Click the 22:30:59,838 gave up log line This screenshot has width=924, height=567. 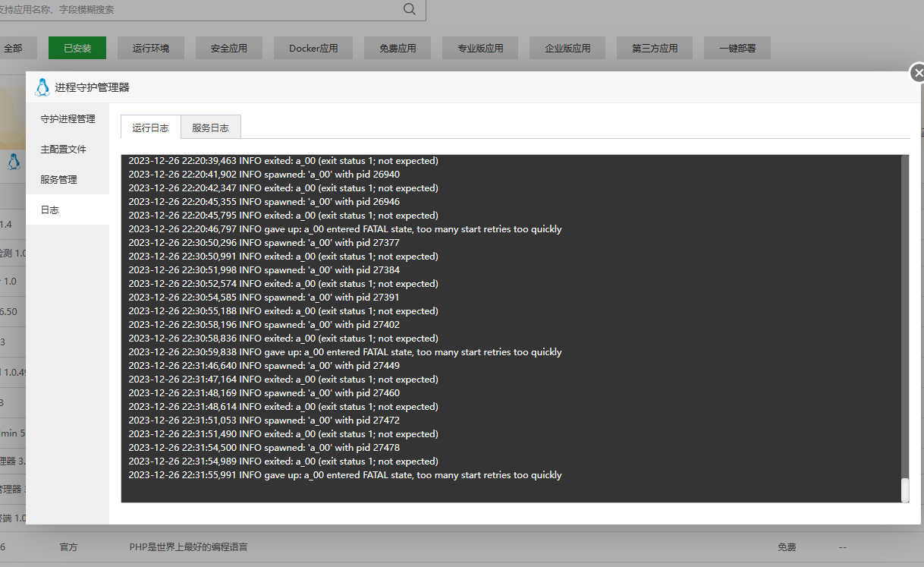coord(345,352)
